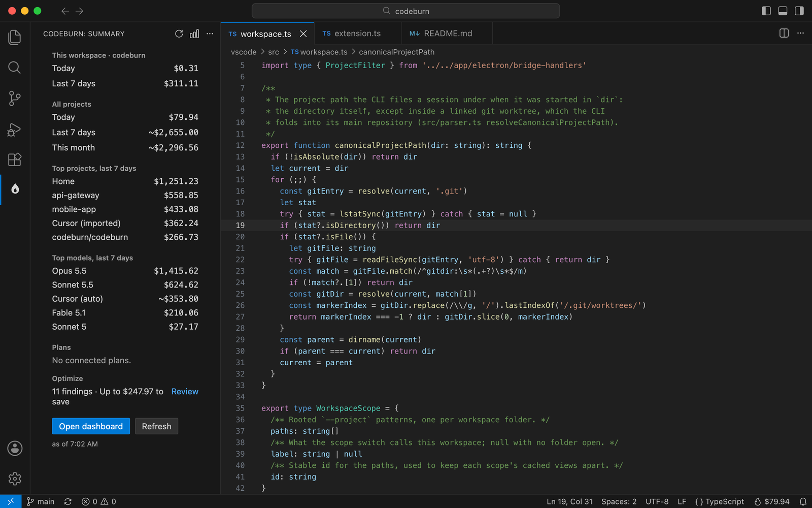
Task: Expand the canonicalProjectPath breadcrumb symbol
Action: 396,52
